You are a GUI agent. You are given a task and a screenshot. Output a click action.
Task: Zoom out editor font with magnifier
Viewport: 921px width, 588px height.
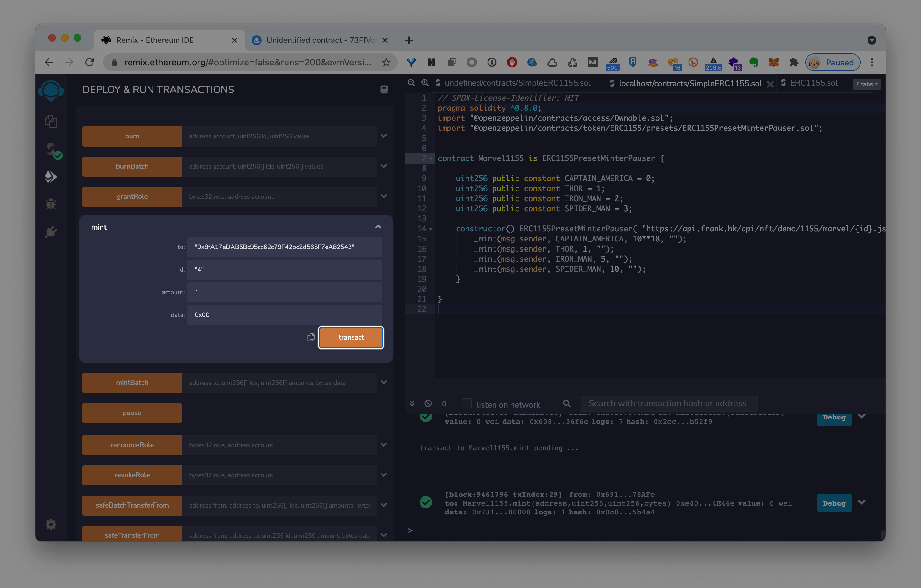pyautogui.click(x=411, y=83)
